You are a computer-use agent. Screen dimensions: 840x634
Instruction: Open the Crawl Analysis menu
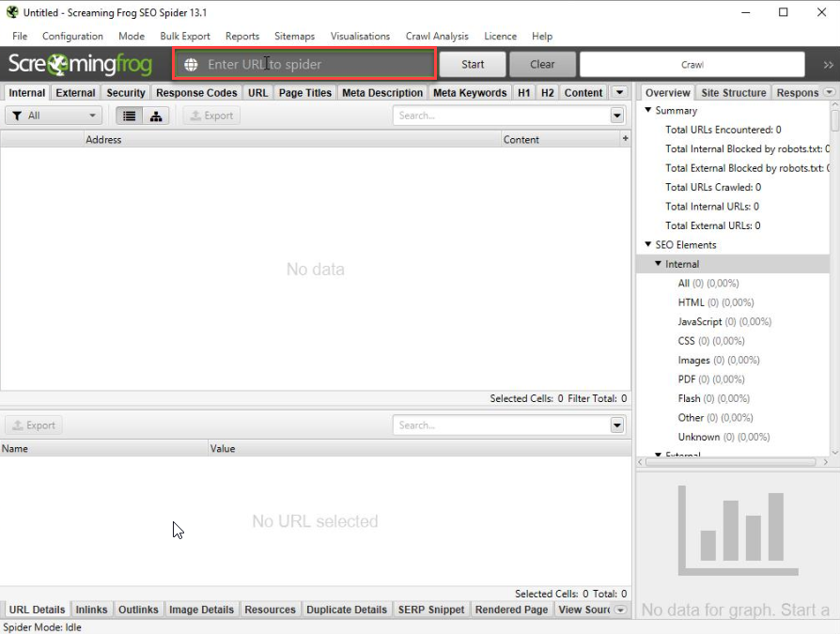tap(437, 36)
